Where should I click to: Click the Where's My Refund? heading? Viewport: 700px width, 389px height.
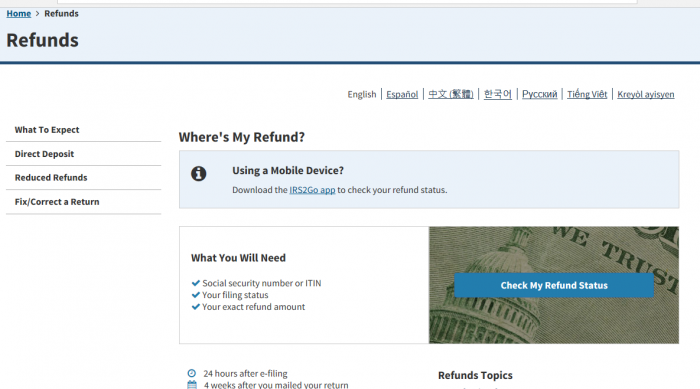tap(242, 137)
